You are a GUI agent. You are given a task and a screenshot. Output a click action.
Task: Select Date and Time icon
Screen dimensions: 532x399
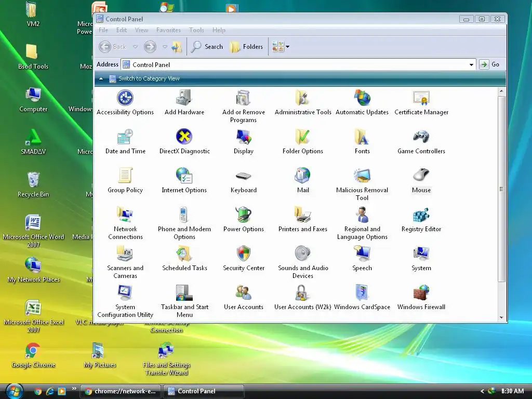(125, 137)
